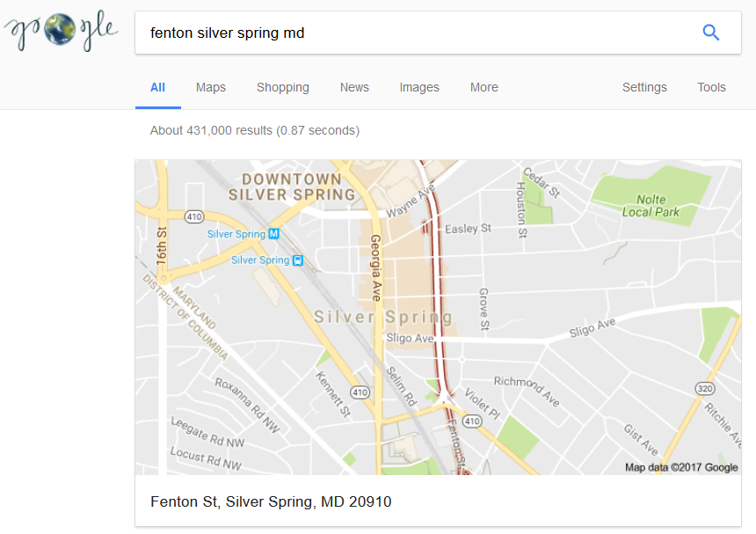Open the More search options dropdown
Viewport: 756px width, 534px height.
[483, 87]
